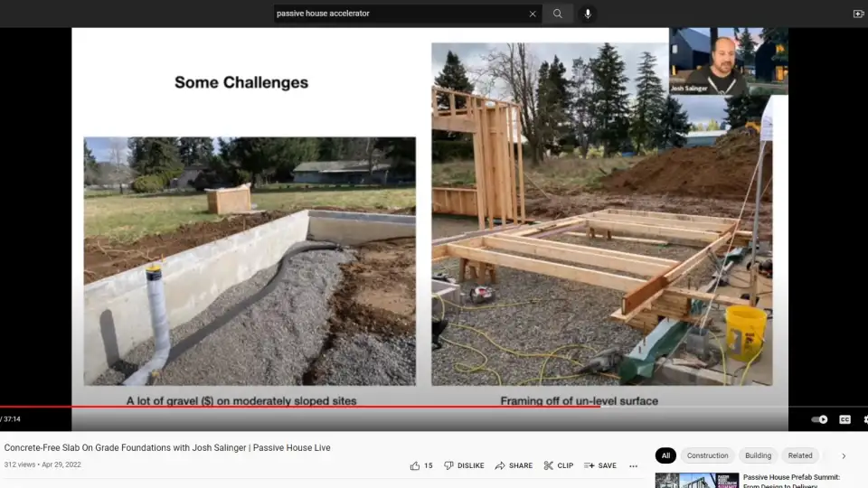Expand more filter chips with arrow
Screen dimensions: 868x488
844,456
